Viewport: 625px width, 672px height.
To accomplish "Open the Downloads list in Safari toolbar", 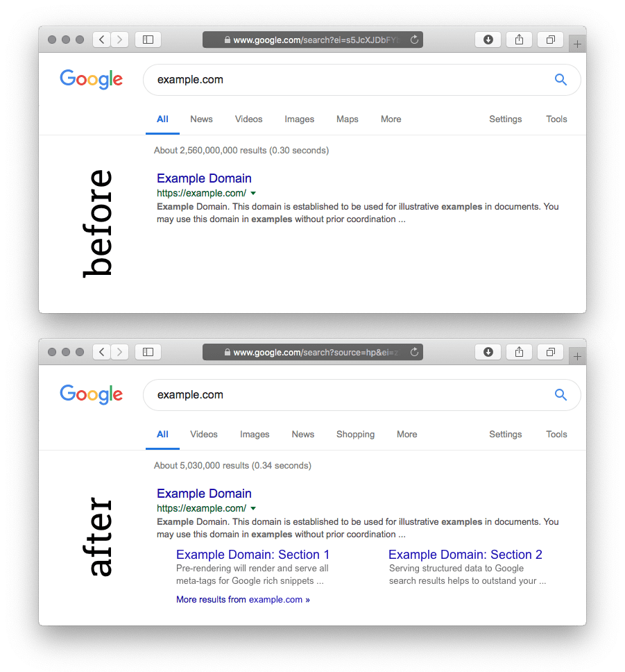I will (488, 40).
